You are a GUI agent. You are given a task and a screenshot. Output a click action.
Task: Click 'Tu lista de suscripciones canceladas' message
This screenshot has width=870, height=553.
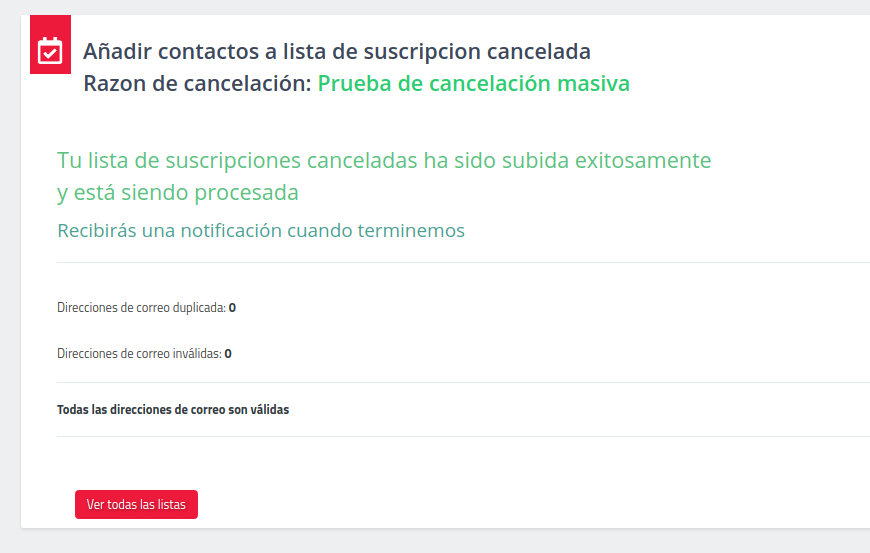[237, 161]
